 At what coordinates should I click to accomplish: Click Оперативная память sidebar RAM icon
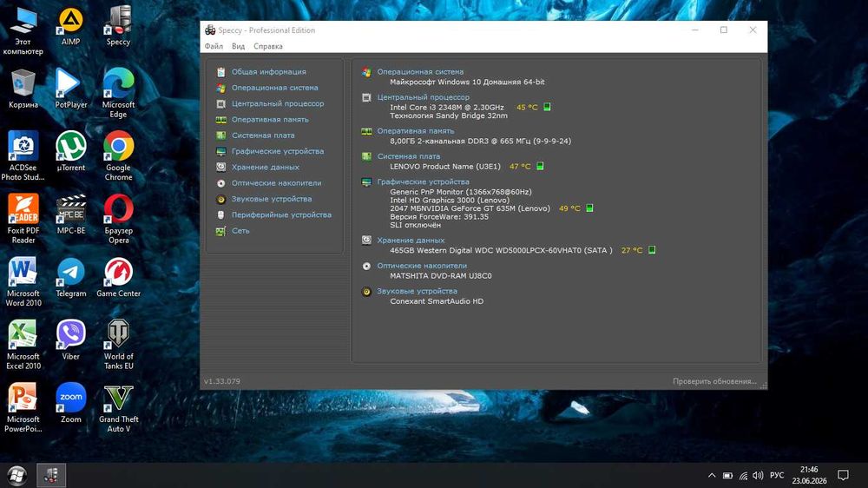click(x=220, y=120)
